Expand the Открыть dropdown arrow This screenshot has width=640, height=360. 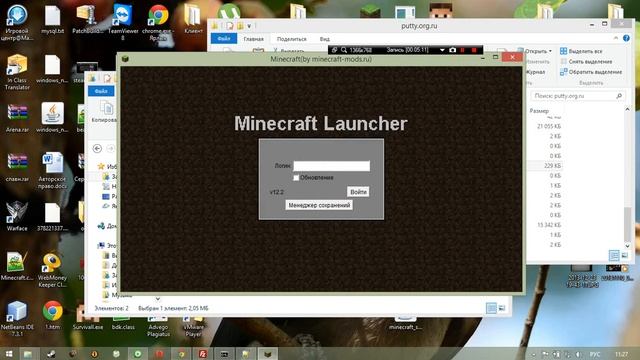point(550,51)
